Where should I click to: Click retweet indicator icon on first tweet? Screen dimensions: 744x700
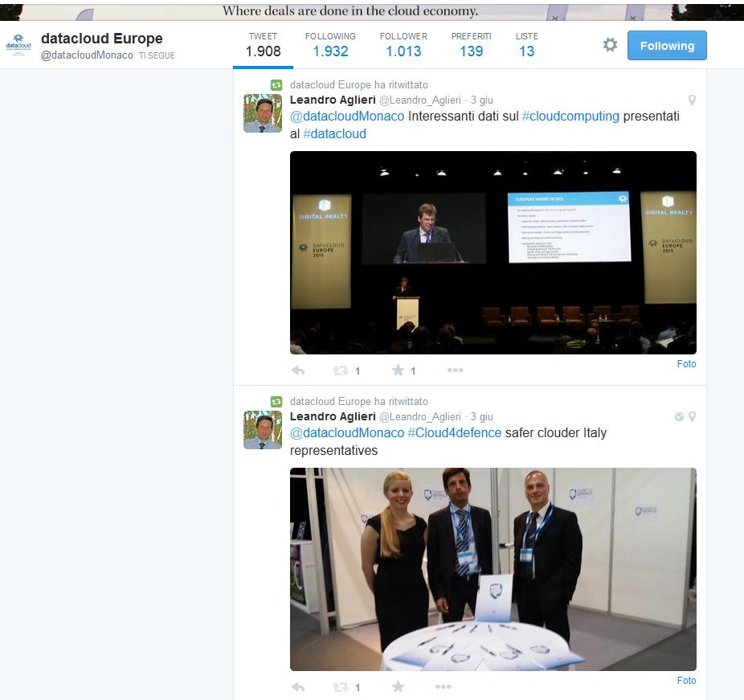point(276,85)
